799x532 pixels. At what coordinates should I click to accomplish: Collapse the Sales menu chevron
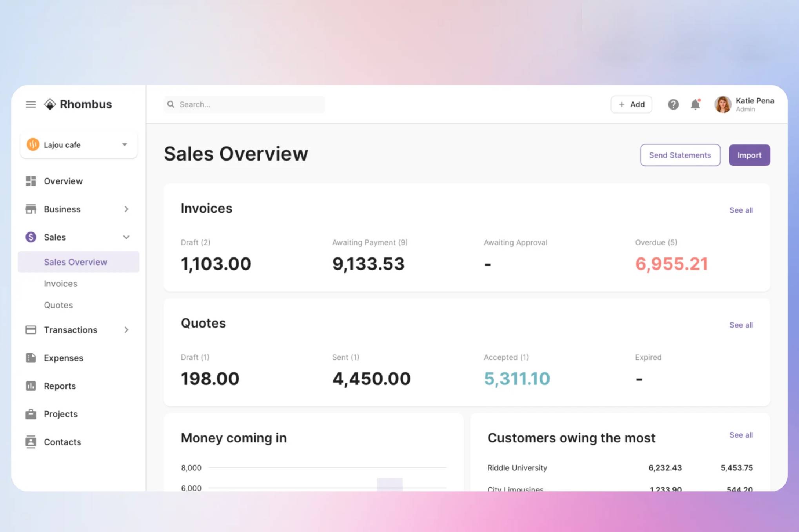point(126,237)
